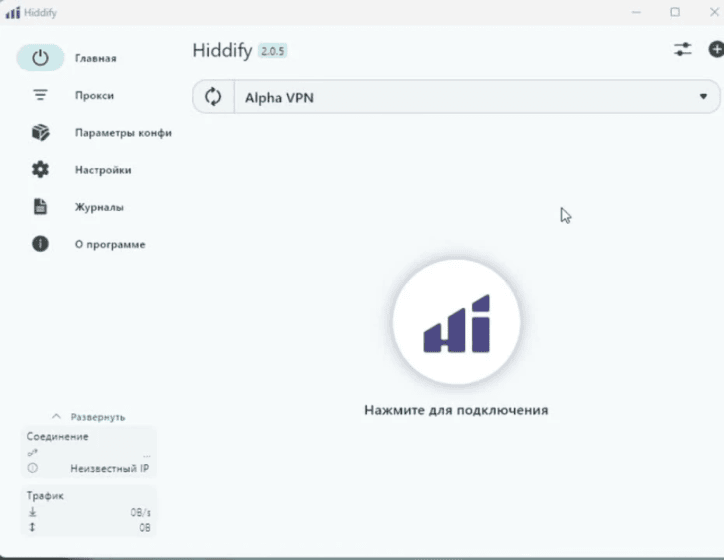Click the 2.0.5 version badge
Viewport: 724px width, 560px height.
(273, 51)
